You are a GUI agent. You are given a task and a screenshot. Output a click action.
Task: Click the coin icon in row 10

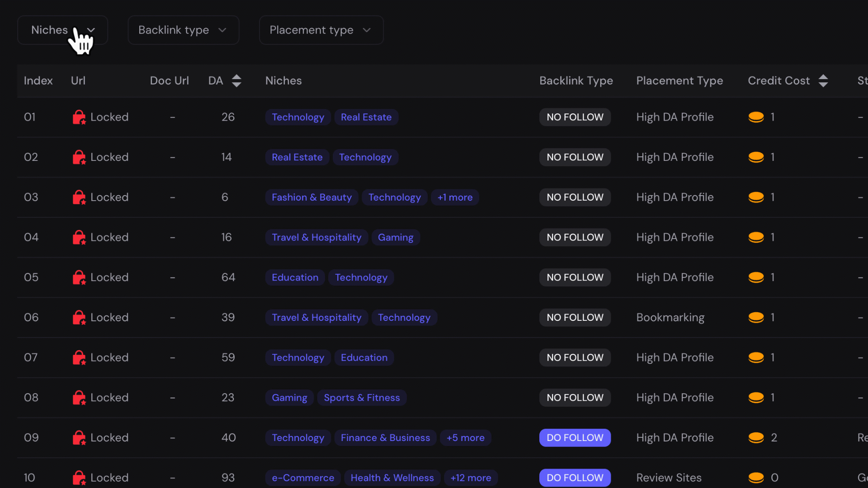[x=756, y=478]
